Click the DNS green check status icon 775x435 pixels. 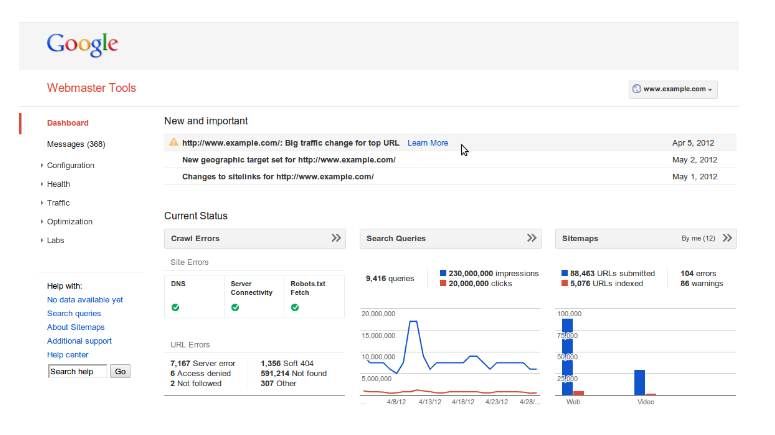pos(175,307)
